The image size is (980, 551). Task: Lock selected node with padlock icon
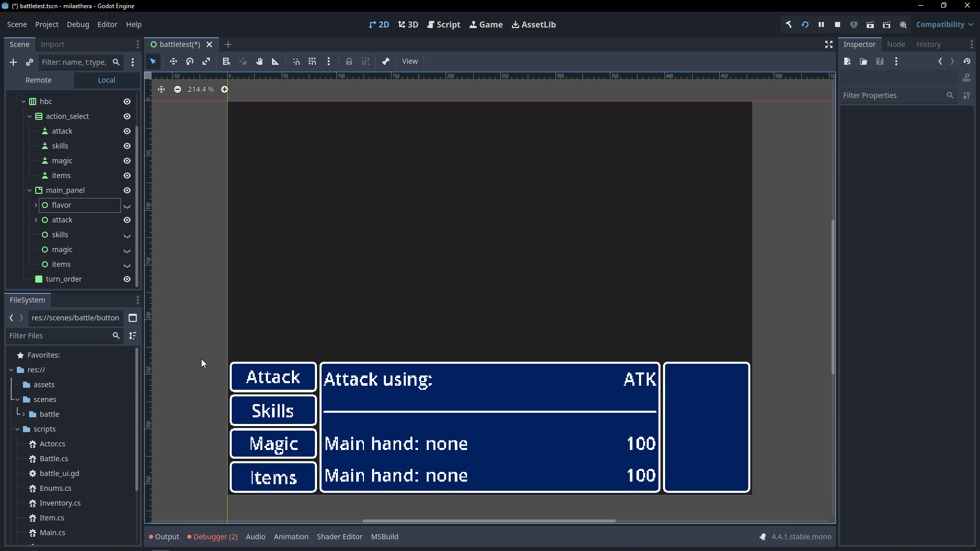pos(349,61)
